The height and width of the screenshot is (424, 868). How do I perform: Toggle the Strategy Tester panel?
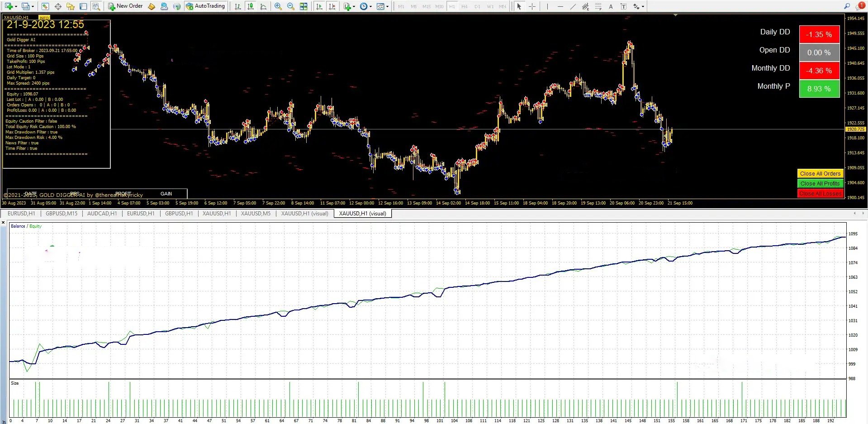(x=96, y=6)
